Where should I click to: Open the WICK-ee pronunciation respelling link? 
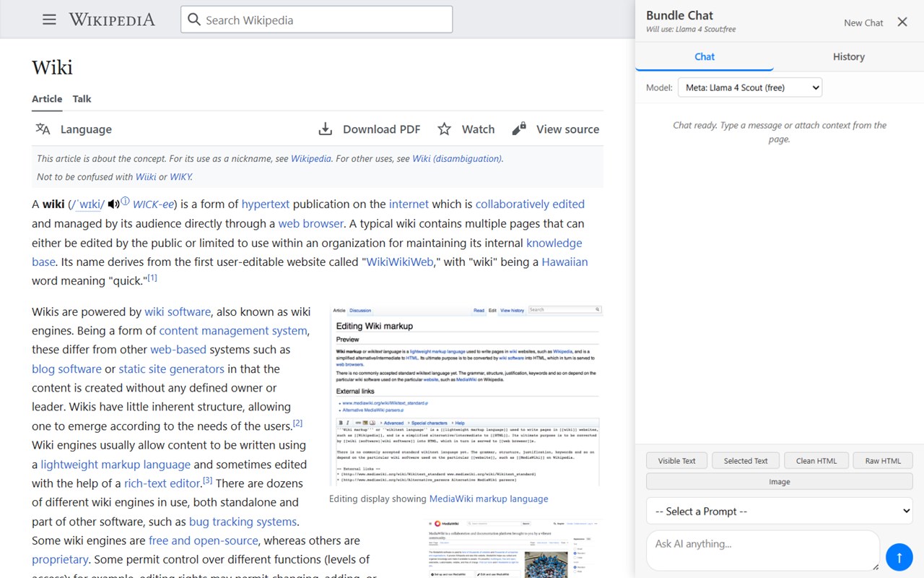153,204
